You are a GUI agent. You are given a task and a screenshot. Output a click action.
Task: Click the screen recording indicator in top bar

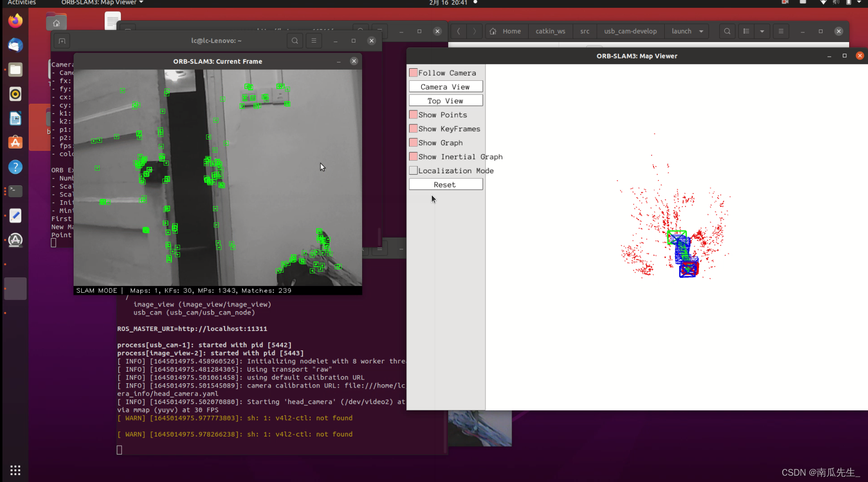click(x=785, y=2)
